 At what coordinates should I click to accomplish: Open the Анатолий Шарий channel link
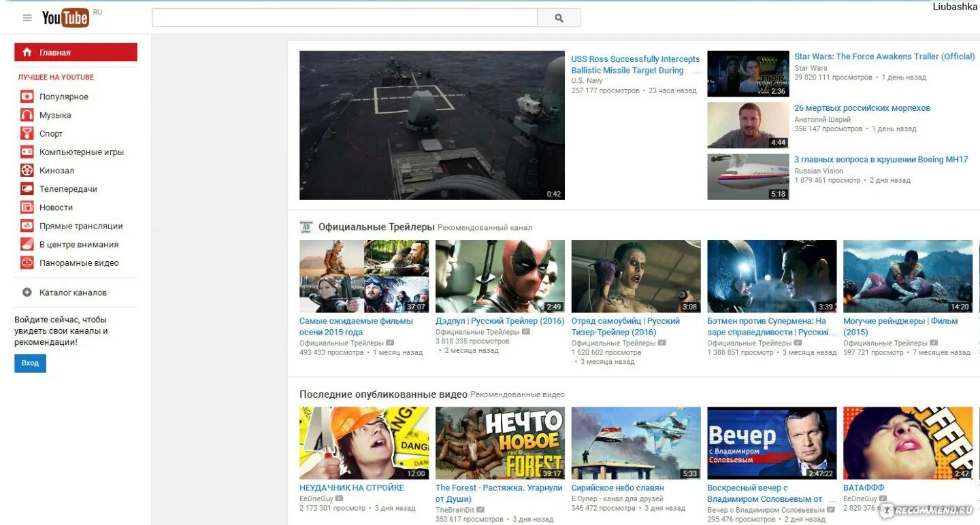coord(822,120)
